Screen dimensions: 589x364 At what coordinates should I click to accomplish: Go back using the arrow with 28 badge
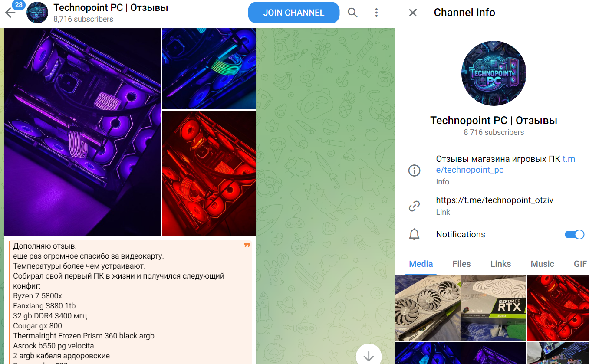click(10, 12)
